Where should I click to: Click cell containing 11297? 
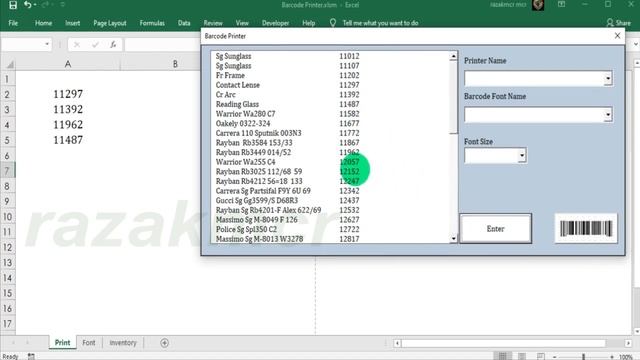[68, 94]
